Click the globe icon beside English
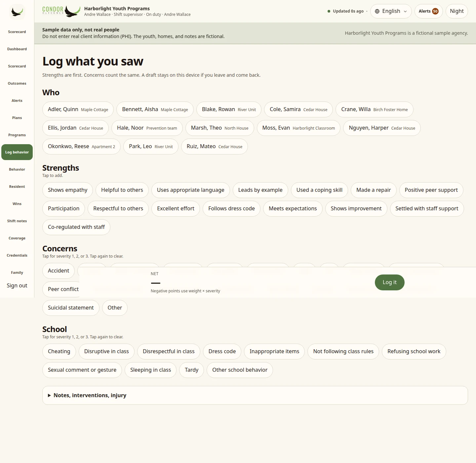The width and height of the screenshot is (476, 463). tap(377, 11)
